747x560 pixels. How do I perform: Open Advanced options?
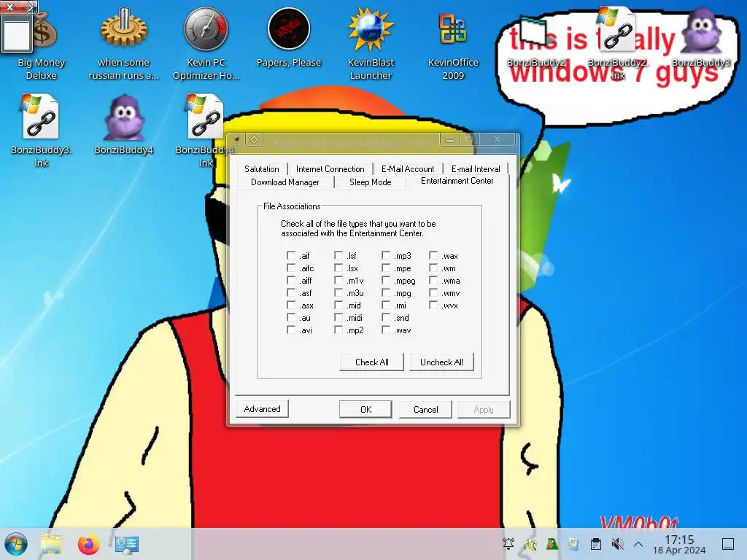(x=262, y=409)
